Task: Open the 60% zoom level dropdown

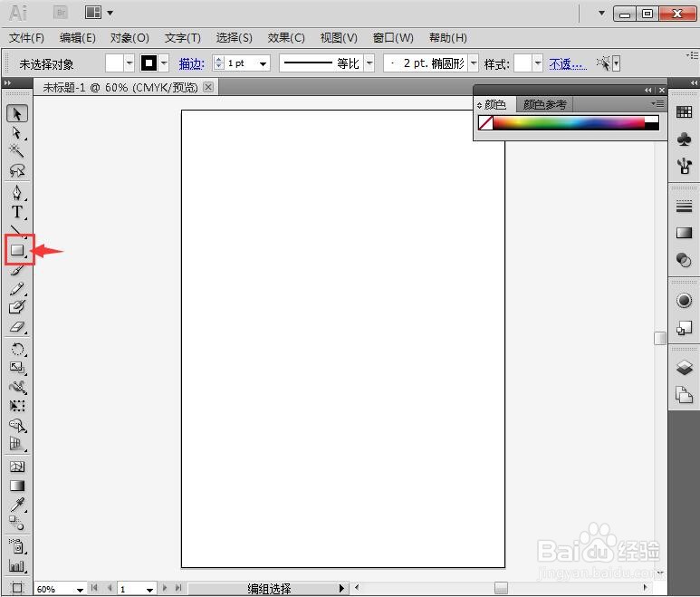Action: click(80, 590)
